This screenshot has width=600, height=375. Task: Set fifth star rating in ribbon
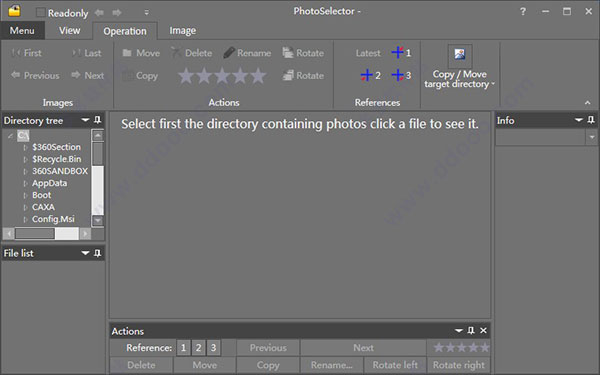point(259,76)
